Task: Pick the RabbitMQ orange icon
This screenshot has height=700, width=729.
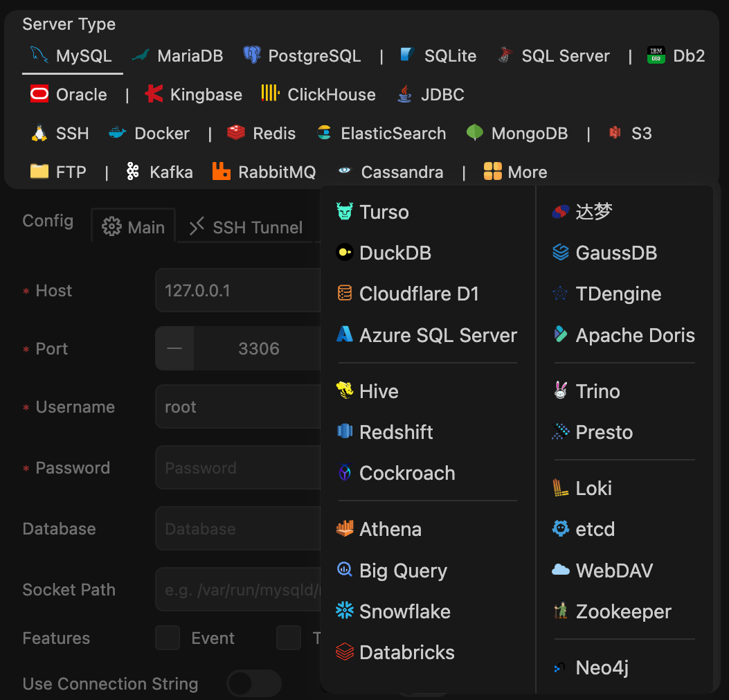Action: [222, 171]
